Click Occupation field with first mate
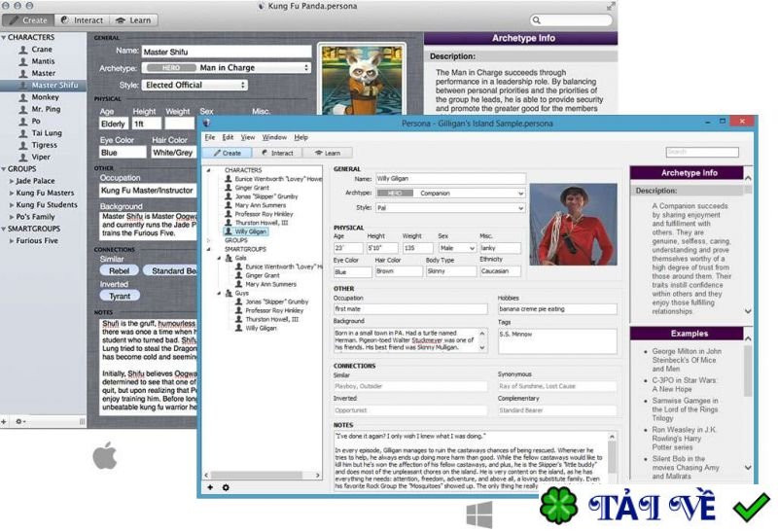This screenshot has height=532, width=778. coord(410,308)
